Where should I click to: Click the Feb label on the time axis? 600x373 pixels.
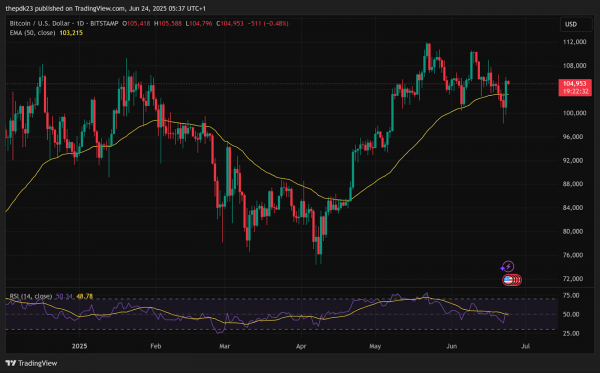tap(156, 346)
